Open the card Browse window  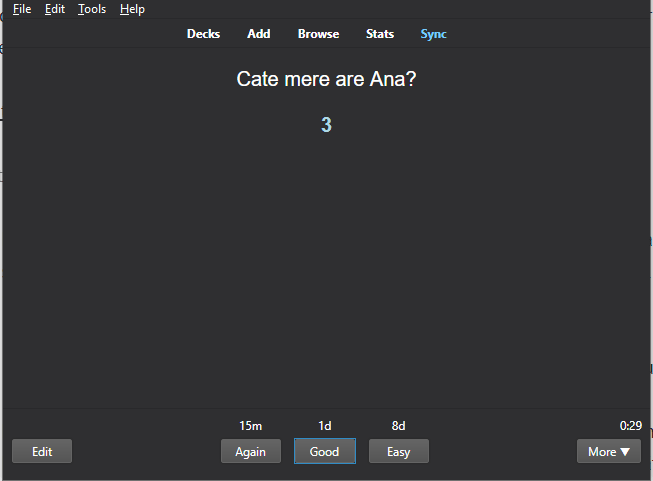318,34
